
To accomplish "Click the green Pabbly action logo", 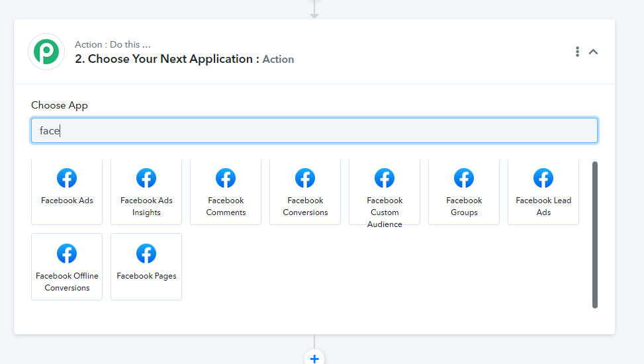I will pos(46,52).
